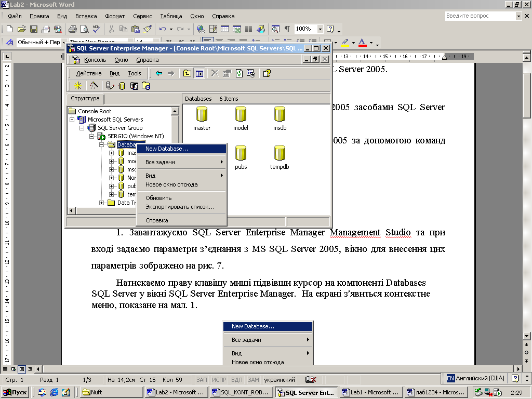Click in the 'Введите вопрос' help box

pyautogui.click(x=480, y=16)
